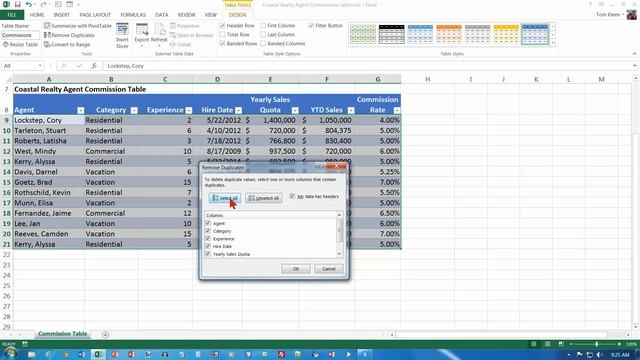
Task: Open the Yearly Sales Quota filter dropdown
Action: point(295,110)
